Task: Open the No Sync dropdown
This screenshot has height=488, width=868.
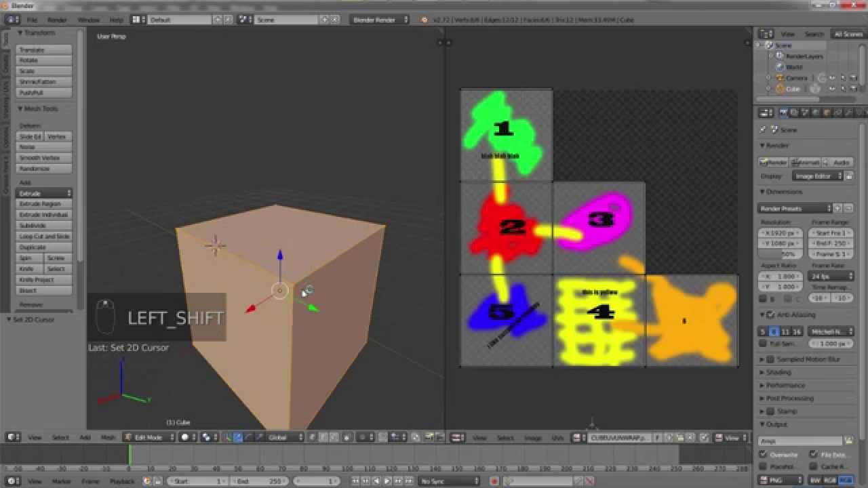Action: point(448,481)
